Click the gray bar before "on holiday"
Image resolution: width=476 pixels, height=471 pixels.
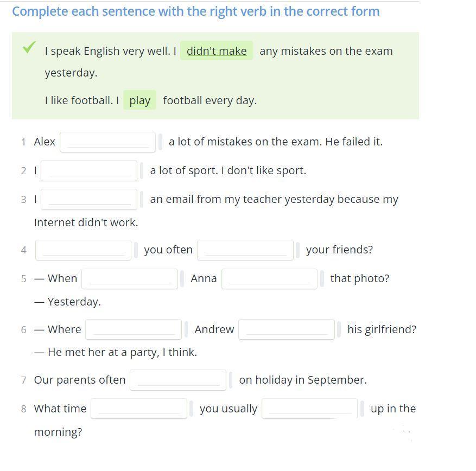[231, 380]
